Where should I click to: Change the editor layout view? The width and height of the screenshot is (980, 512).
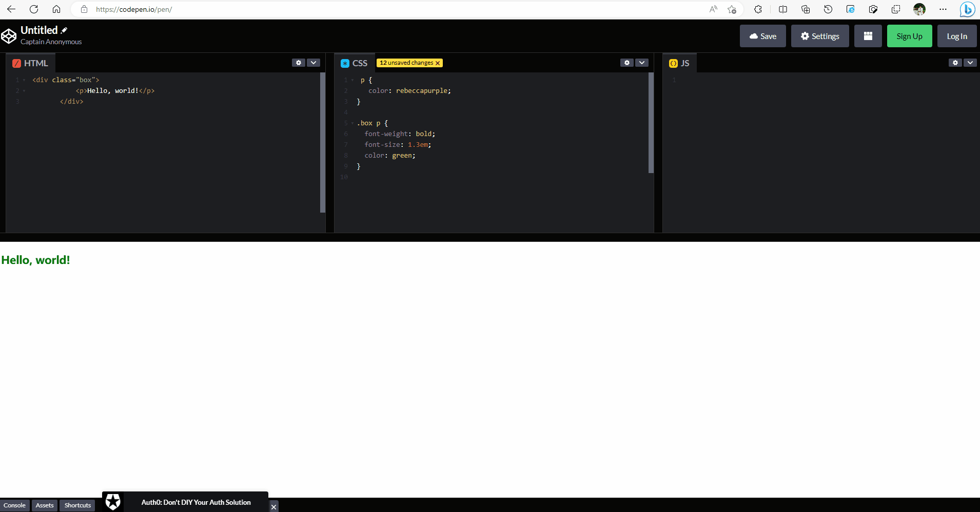[x=868, y=36]
